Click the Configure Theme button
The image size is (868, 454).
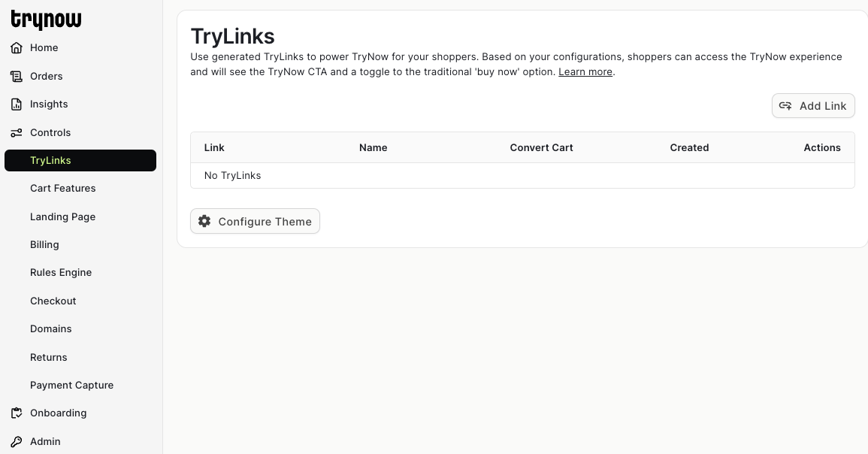[256, 221]
